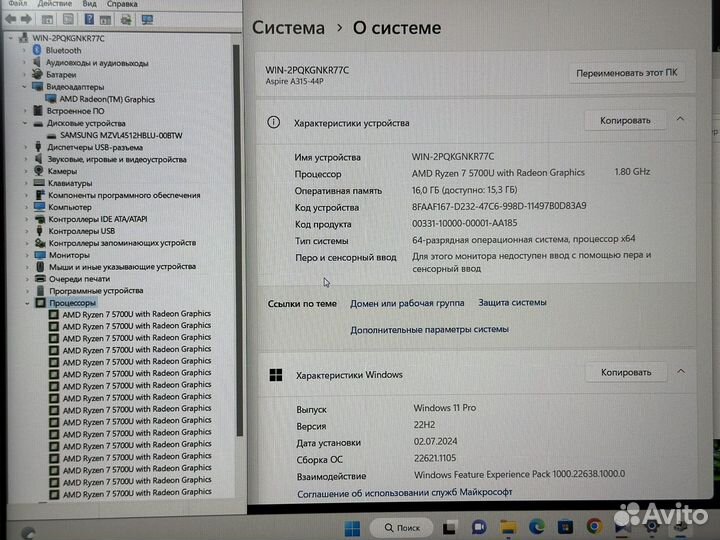Expand the Мыши и иные указывающие устройства node

click(x=27, y=267)
